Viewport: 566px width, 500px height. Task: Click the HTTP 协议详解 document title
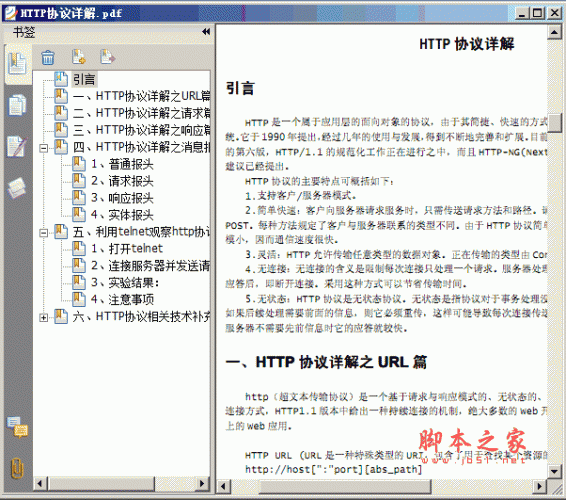(467, 44)
